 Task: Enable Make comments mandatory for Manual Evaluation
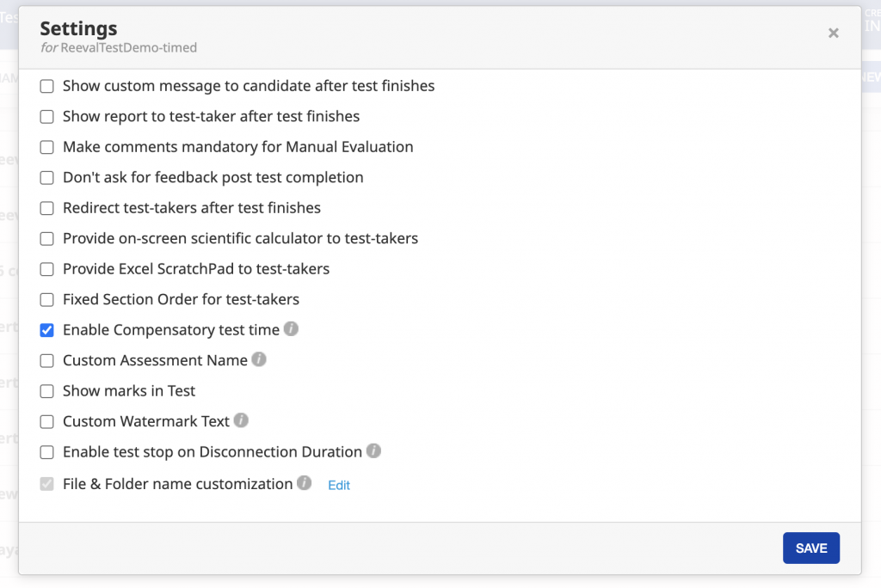tap(47, 147)
